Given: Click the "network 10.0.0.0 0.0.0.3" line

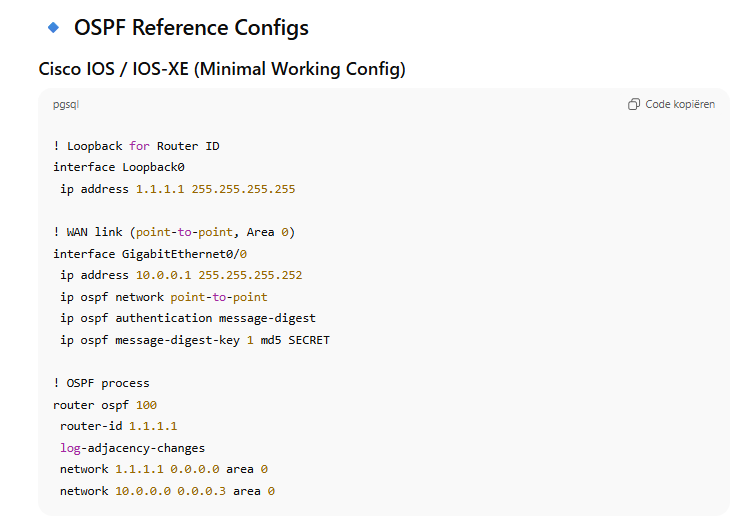Looking at the screenshot, I should pyautogui.click(x=166, y=491).
